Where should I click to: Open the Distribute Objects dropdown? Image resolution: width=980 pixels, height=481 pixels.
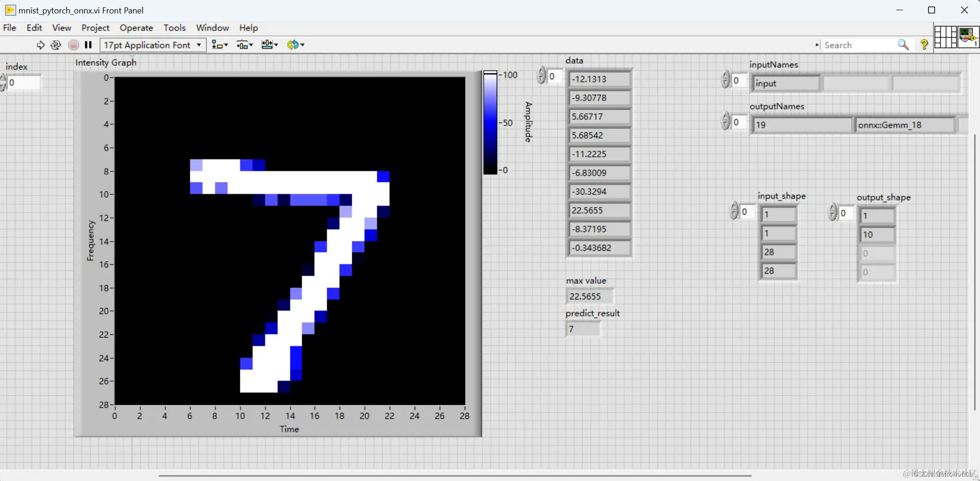pos(245,45)
